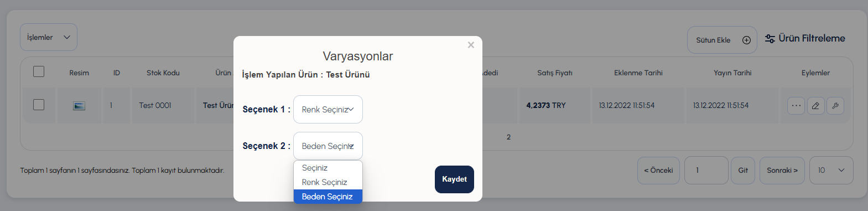The height and width of the screenshot is (211, 868).
Task: Tick the select-all checkbox in header
Action: 39,71
